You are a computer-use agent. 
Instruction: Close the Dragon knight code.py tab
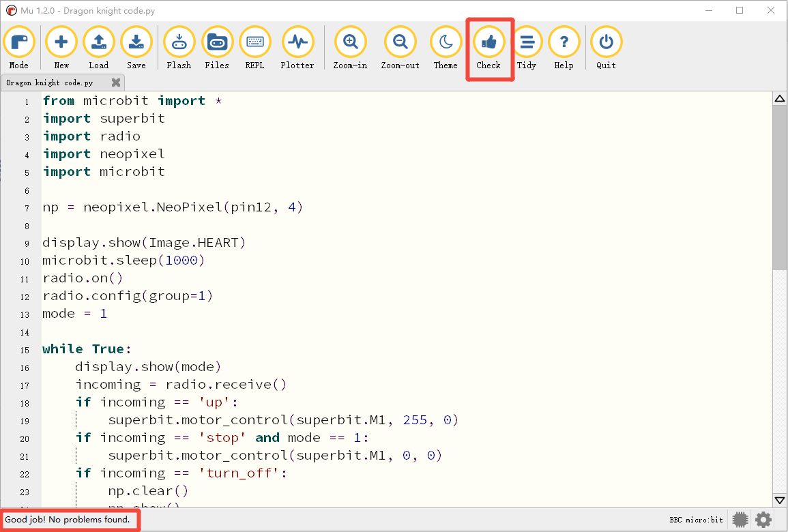tap(116, 83)
